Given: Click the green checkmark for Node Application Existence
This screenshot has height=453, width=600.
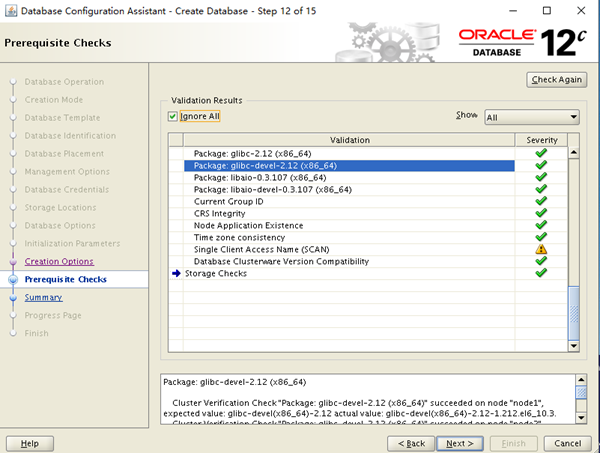Looking at the screenshot, I should (x=541, y=225).
